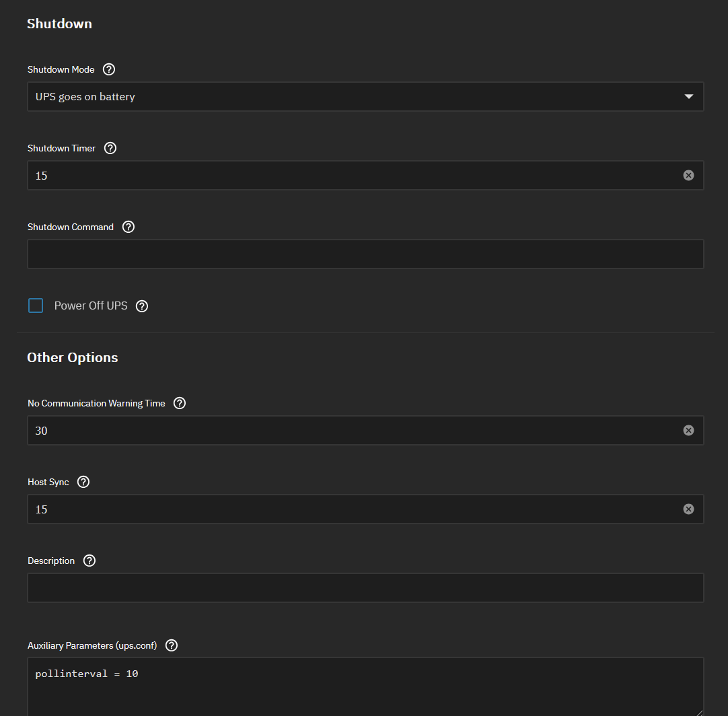Click help icon beside Power Off UPS
This screenshot has width=728, height=716.
click(141, 306)
